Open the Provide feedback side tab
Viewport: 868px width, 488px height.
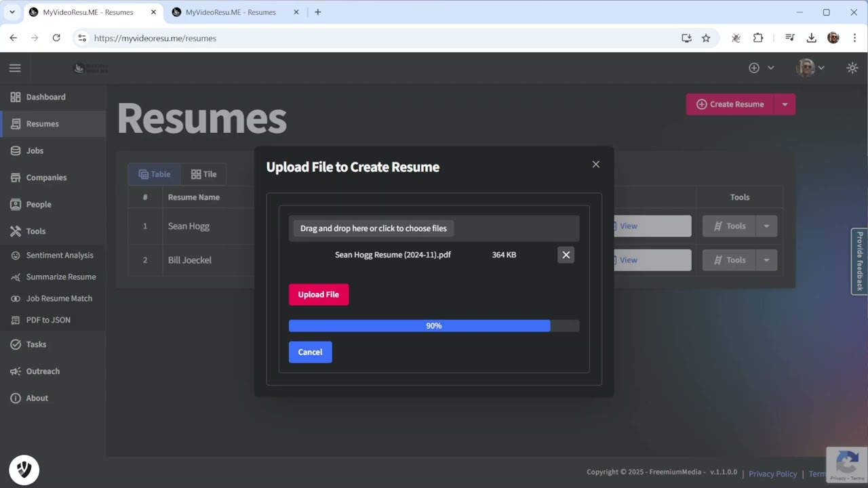(x=859, y=261)
